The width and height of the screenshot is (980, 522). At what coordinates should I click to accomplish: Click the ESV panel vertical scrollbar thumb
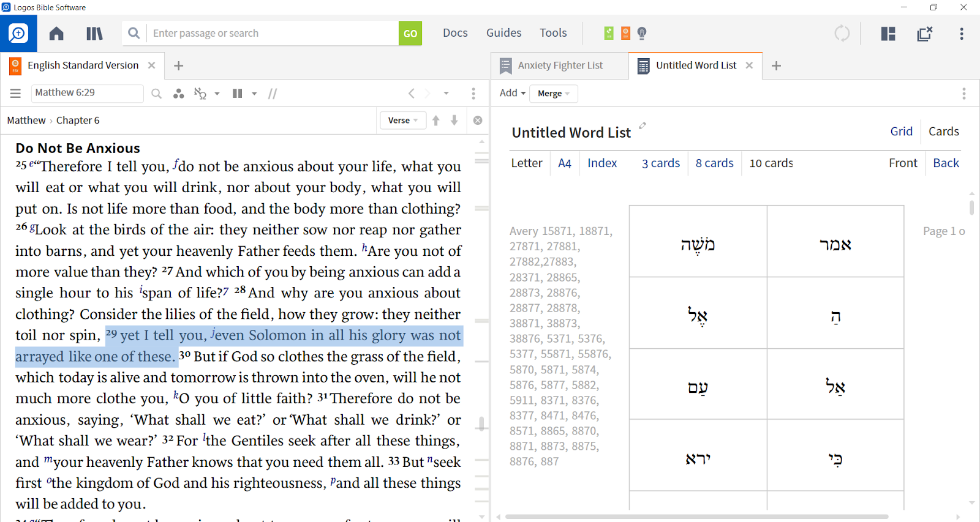click(x=482, y=423)
